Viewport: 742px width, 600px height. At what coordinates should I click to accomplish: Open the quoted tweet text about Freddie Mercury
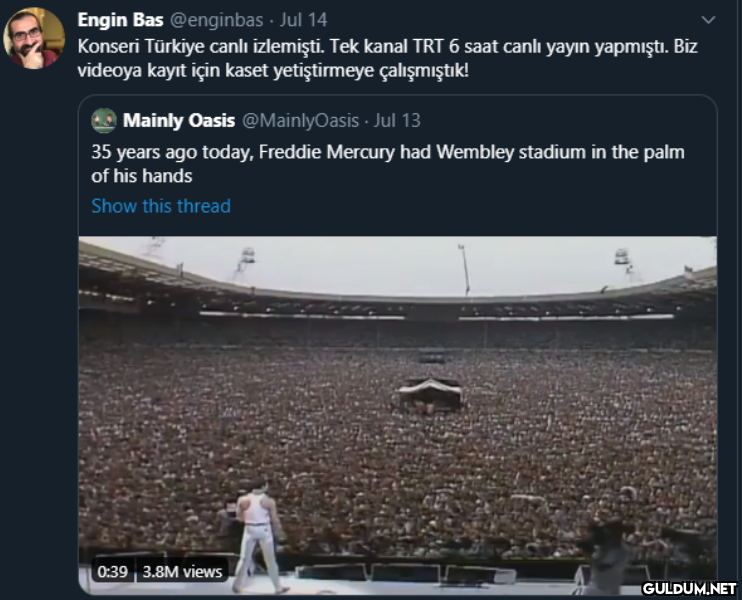pos(388,164)
